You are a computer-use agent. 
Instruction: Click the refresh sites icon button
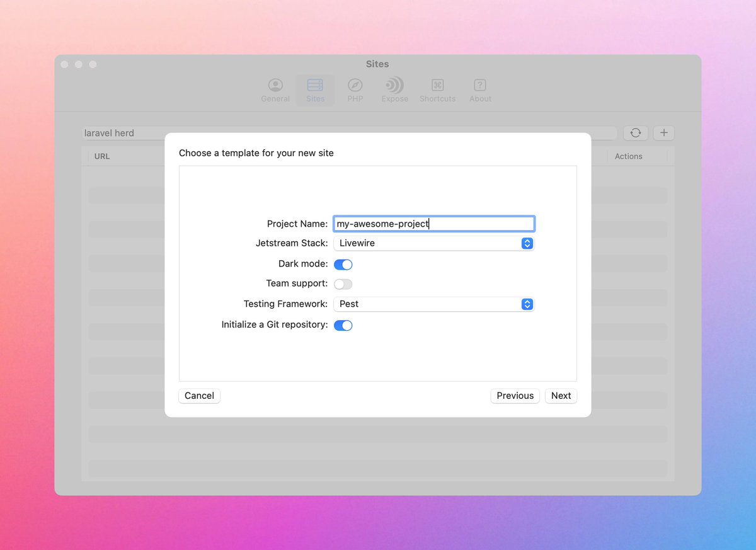(636, 133)
